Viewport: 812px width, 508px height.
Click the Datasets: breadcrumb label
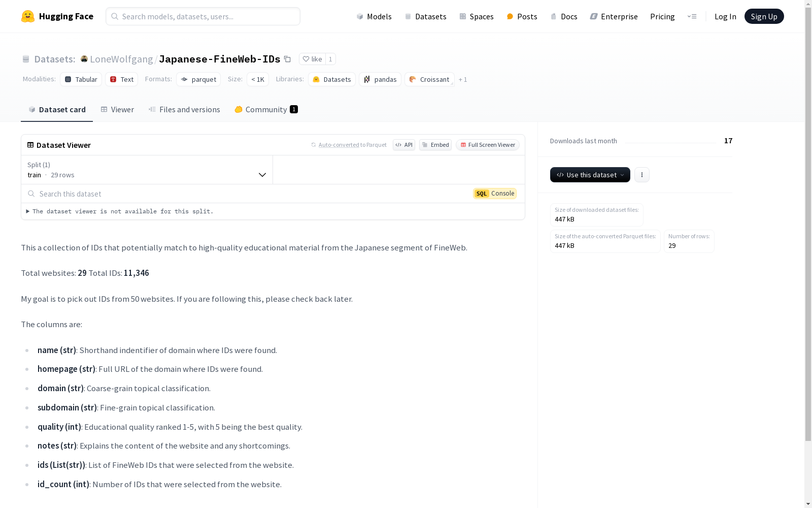coord(55,59)
